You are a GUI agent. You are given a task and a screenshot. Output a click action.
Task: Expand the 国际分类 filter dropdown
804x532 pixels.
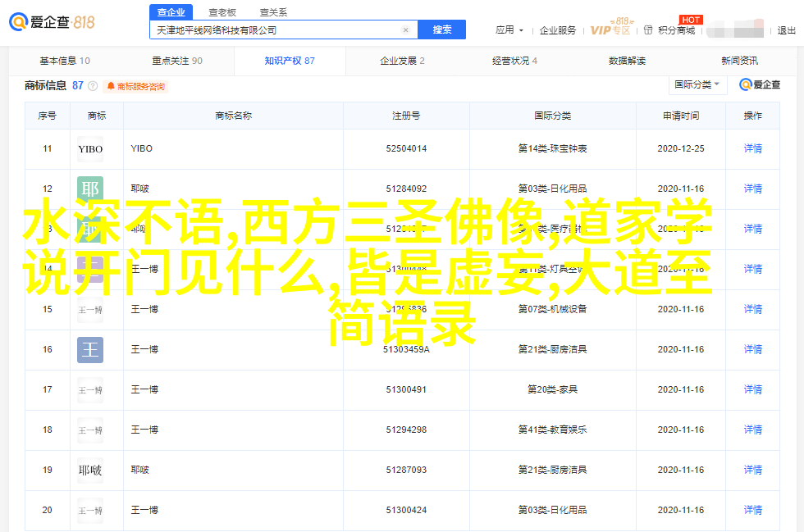pyautogui.click(x=697, y=84)
